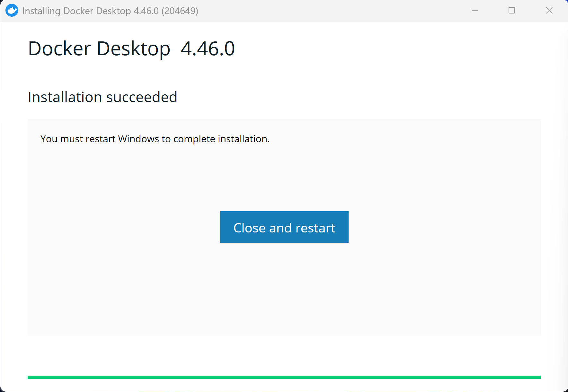The height and width of the screenshot is (392, 568).
Task: Minimize the Docker installer window
Action: pyautogui.click(x=475, y=11)
